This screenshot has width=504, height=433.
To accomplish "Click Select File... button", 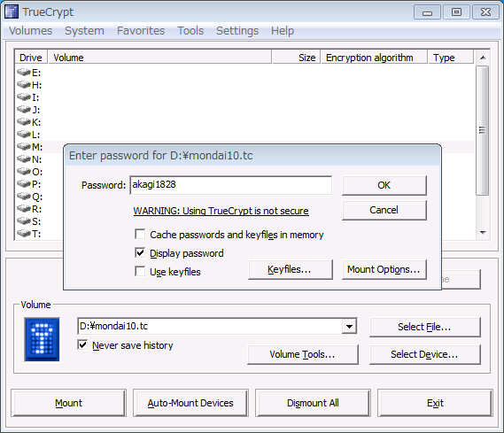I will pos(425,327).
